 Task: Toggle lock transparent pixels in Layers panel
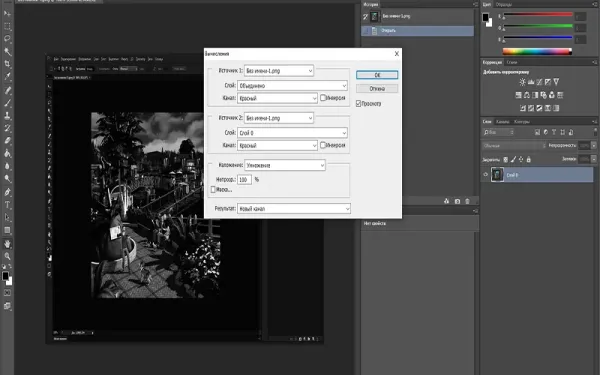505,160
